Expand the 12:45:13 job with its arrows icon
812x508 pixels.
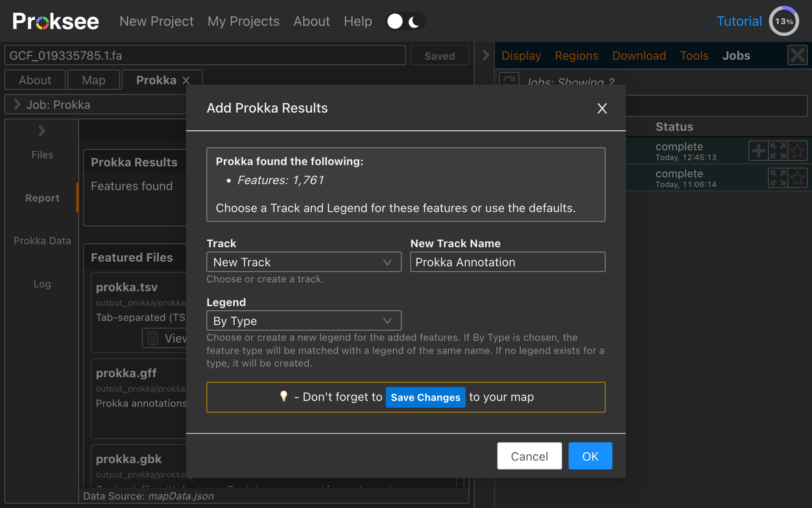pyautogui.click(x=778, y=151)
